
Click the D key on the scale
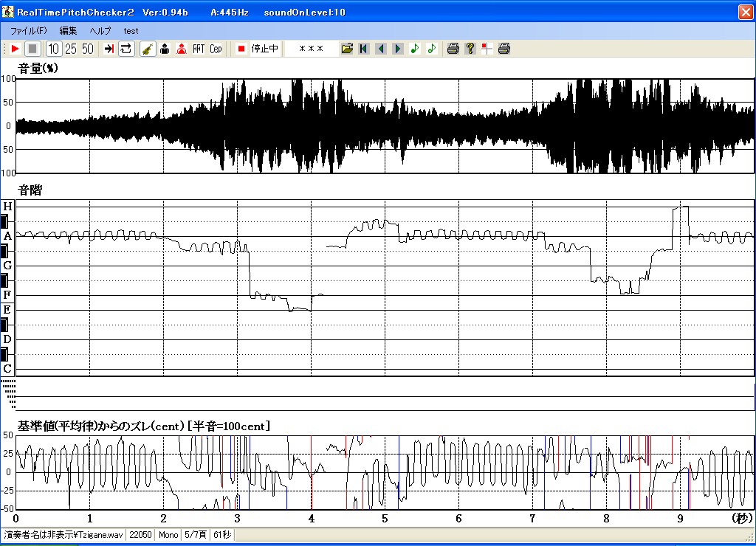[x=7, y=339]
